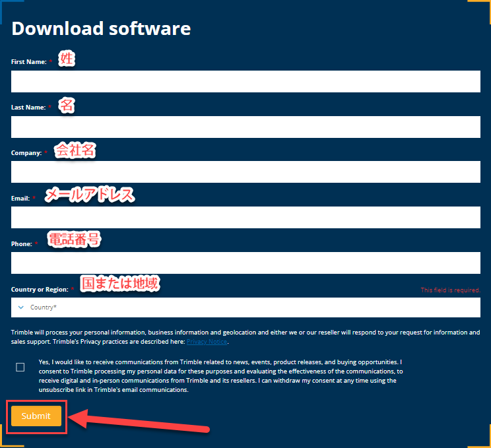The height and width of the screenshot is (448, 491).
Task: Click the 'Download software' heading
Action: point(101,29)
